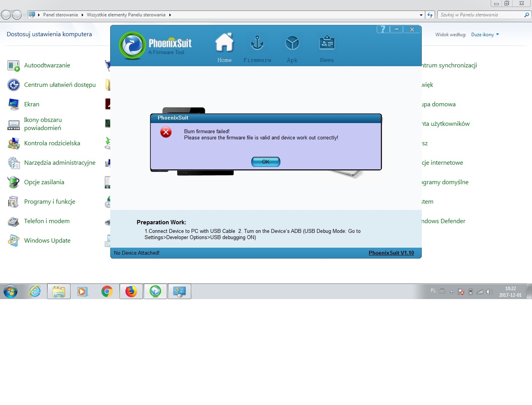The image size is (532, 405).
Task: Click the Explorer back navigation button
Action: pyautogui.click(x=6, y=15)
